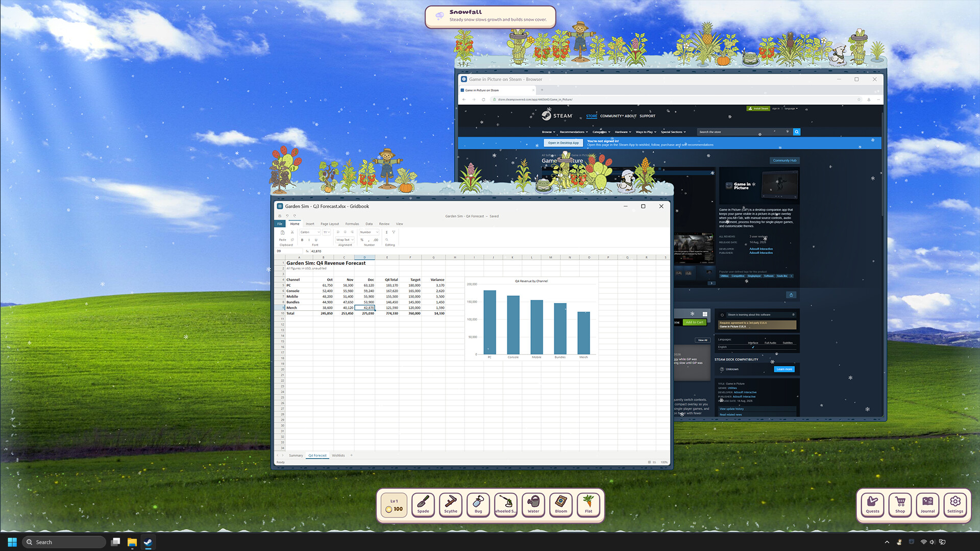
Task: Open the font size 11 dropdown
Action: coord(326,232)
